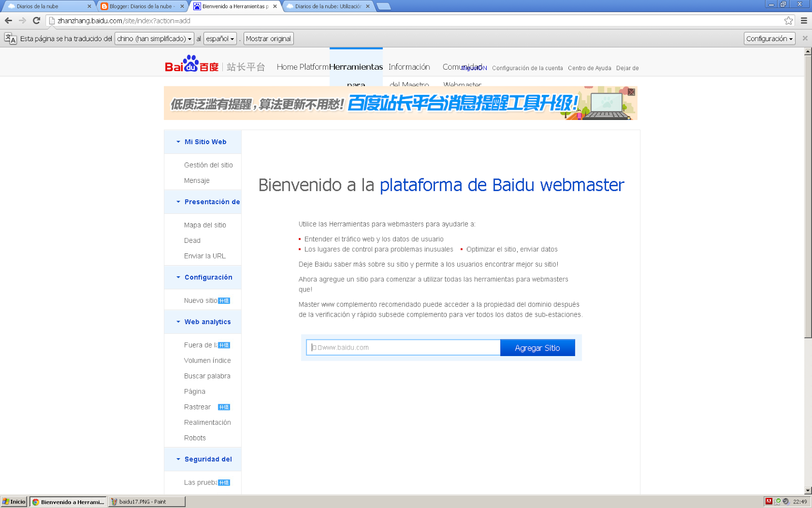Open Enviar la URL in the sidebar
This screenshot has width=812, height=508.
point(205,256)
